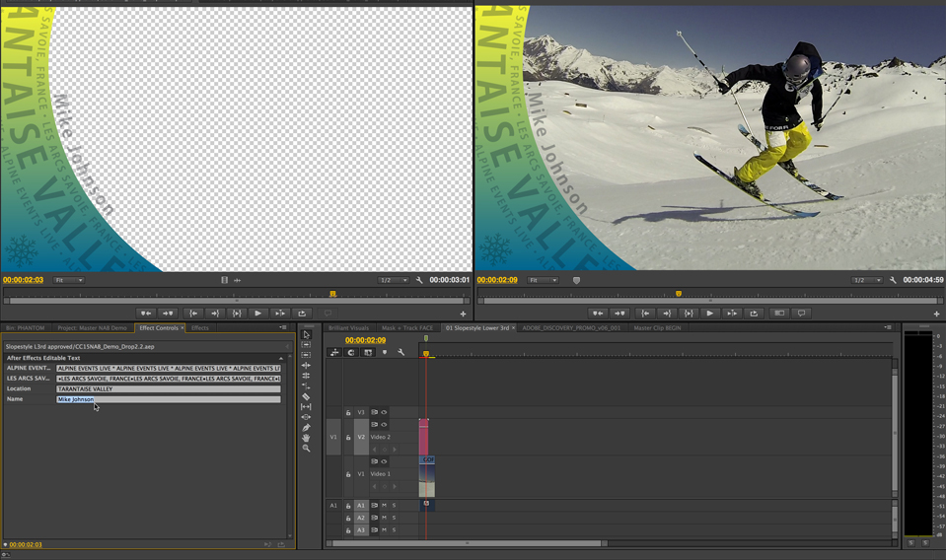Viewport: 946px width, 560px height.
Task: Play the clip in Source monitor
Action: 257,314
